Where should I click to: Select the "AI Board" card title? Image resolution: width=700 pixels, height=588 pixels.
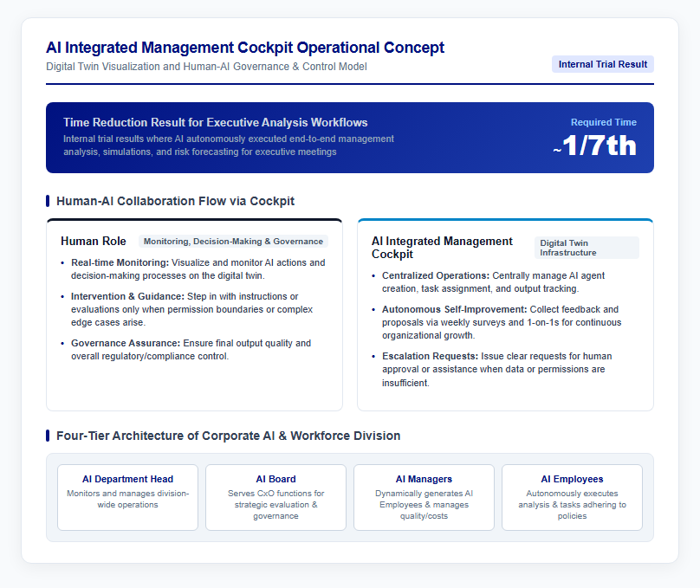point(275,479)
